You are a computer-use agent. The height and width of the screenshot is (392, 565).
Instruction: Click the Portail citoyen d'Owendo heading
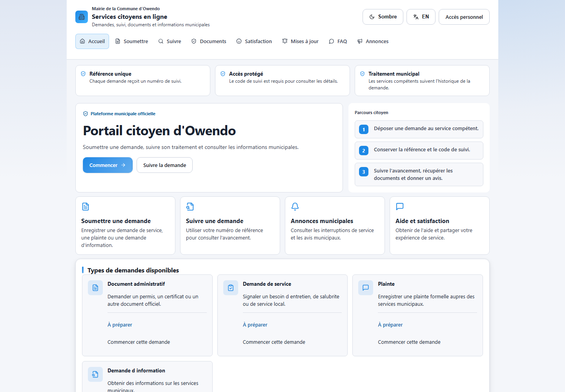click(x=159, y=131)
